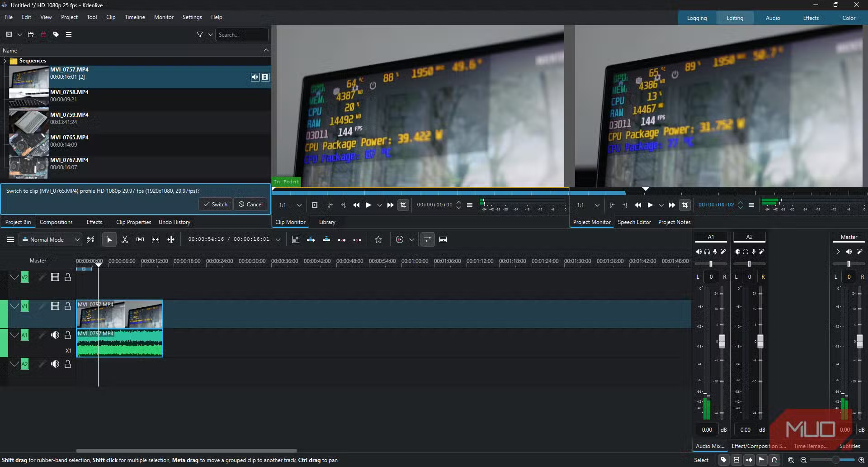
Task: Click the delete clip trash icon
Action: pos(43,34)
